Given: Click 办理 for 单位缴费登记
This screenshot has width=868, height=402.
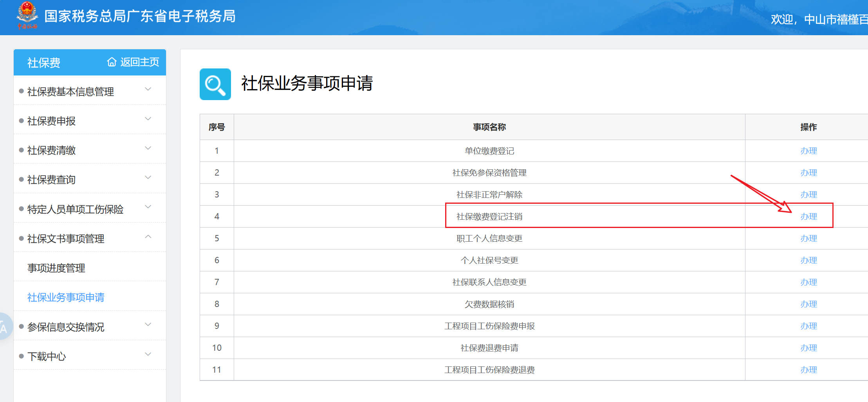Looking at the screenshot, I should [x=808, y=151].
